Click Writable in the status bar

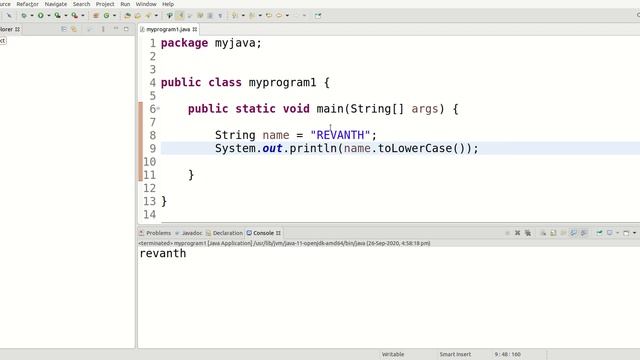393,354
